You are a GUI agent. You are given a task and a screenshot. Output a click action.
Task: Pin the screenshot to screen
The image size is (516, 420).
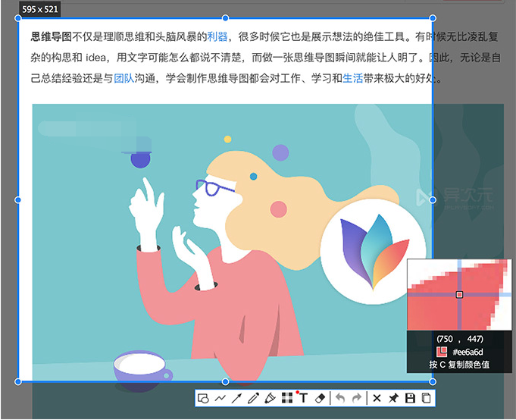click(393, 398)
